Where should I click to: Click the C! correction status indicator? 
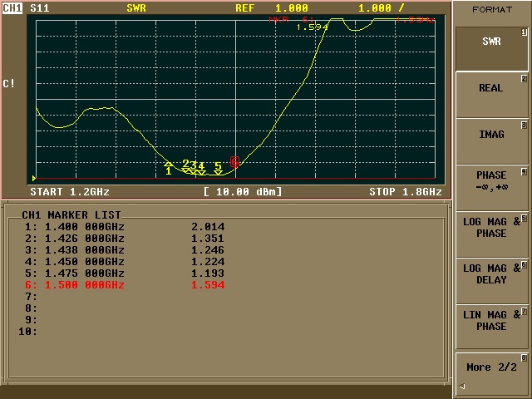click(x=8, y=83)
